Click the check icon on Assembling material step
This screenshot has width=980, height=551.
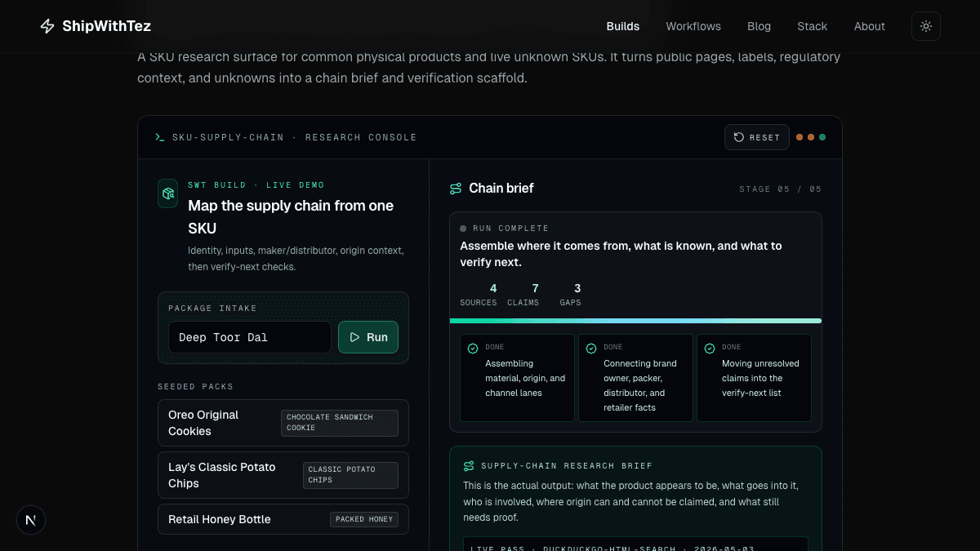tap(473, 349)
